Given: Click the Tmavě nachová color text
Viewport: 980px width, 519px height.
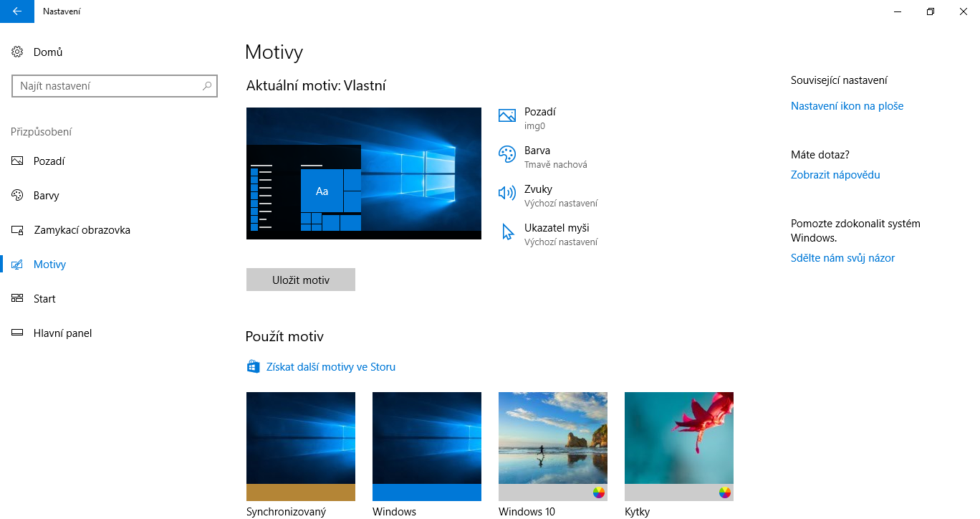Looking at the screenshot, I should (x=556, y=165).
